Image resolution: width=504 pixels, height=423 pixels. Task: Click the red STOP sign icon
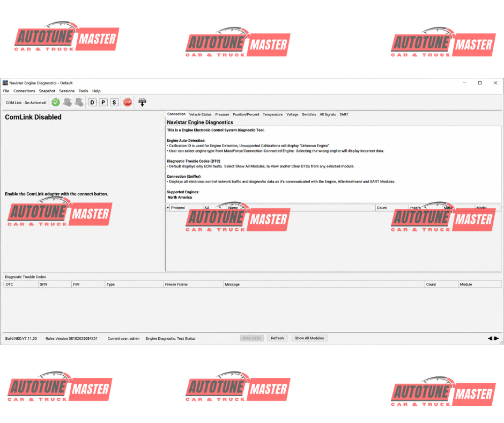pyautogui.click(x=128, y=103)
